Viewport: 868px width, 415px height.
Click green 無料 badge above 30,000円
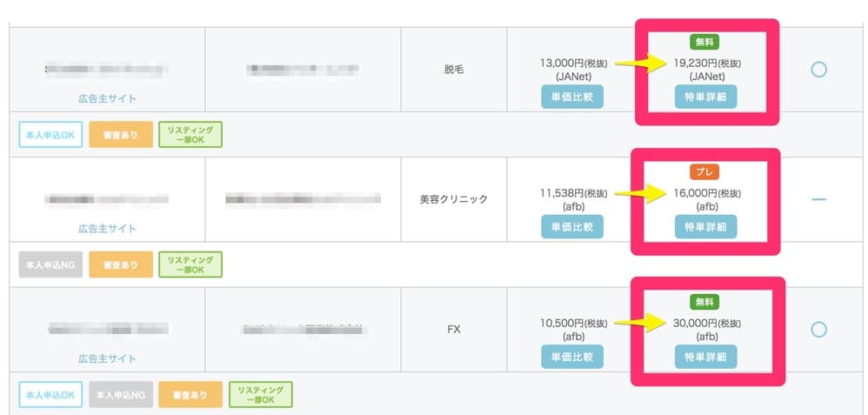click(x=704, y=302)
